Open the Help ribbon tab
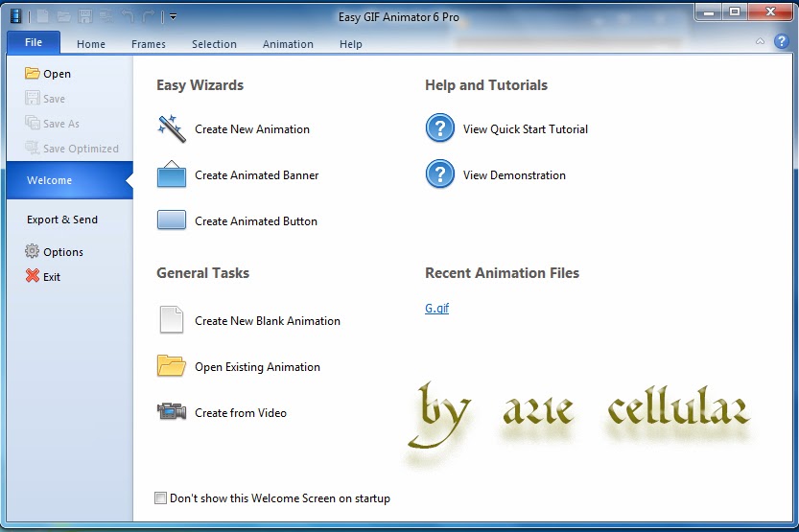 click(x=351, y=44)
